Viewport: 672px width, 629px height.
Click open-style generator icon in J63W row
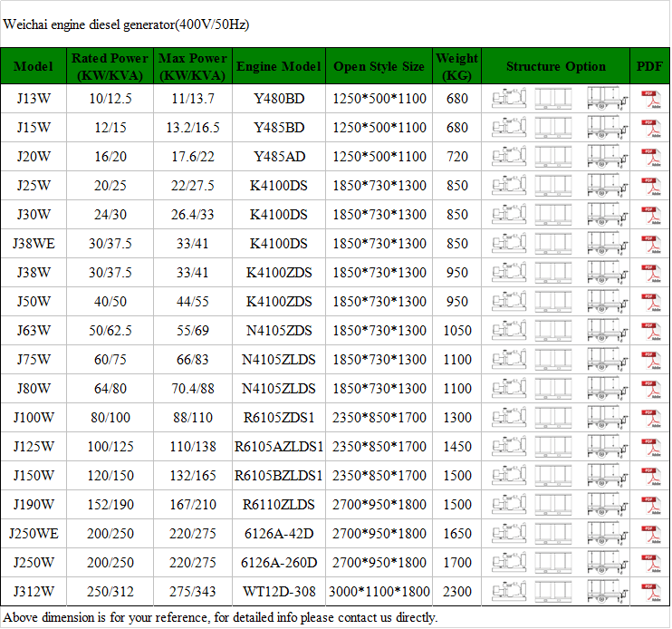tap(509, 330)
